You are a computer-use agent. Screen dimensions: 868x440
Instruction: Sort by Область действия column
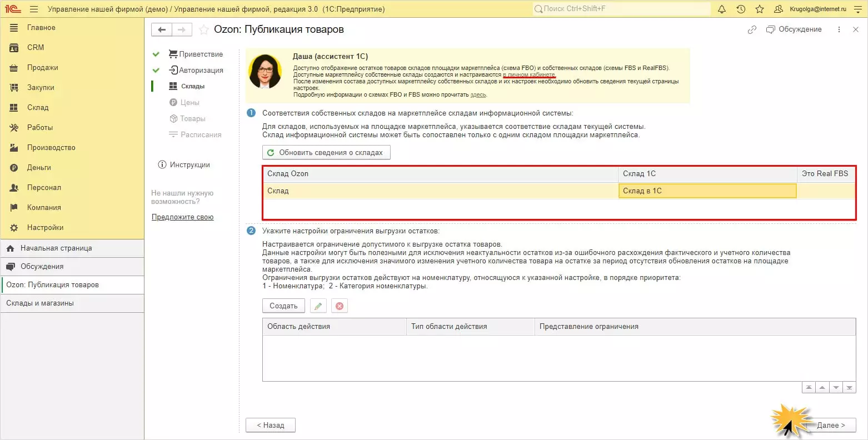pos(335,327)
